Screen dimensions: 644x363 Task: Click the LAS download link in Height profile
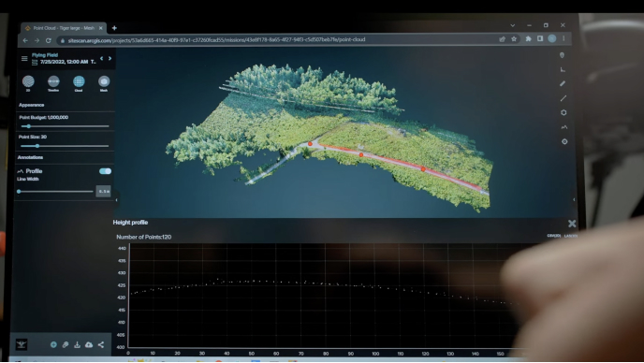570,236
